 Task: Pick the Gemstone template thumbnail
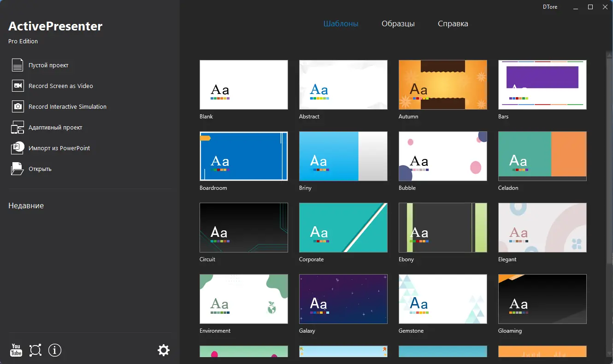coord(443,299)
